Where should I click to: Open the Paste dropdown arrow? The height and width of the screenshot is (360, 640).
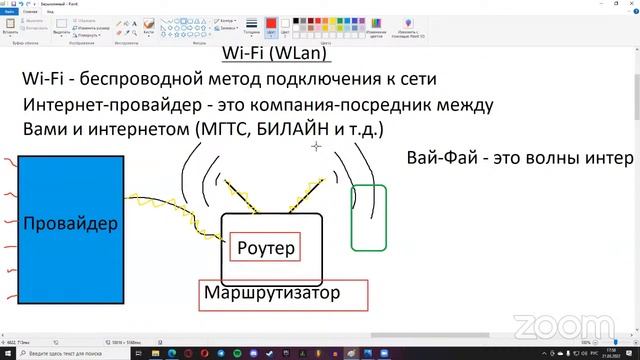click(10, 36)
